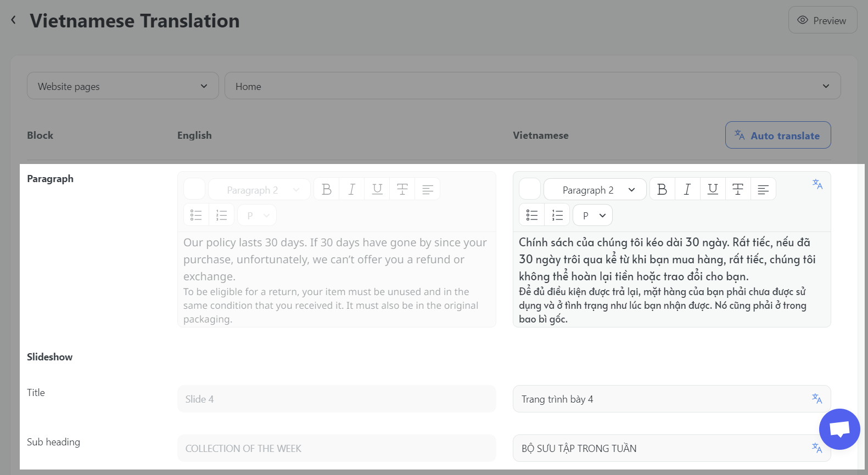
Task: Click the disabled Strikethrough icon in English editor
Action: pyautogui.click(x=402, y=189)
